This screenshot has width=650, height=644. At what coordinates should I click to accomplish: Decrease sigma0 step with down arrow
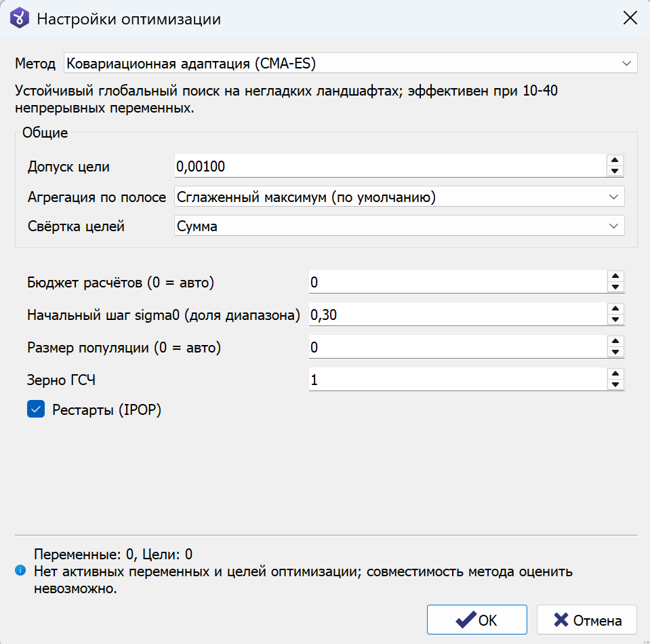point(615,319)
